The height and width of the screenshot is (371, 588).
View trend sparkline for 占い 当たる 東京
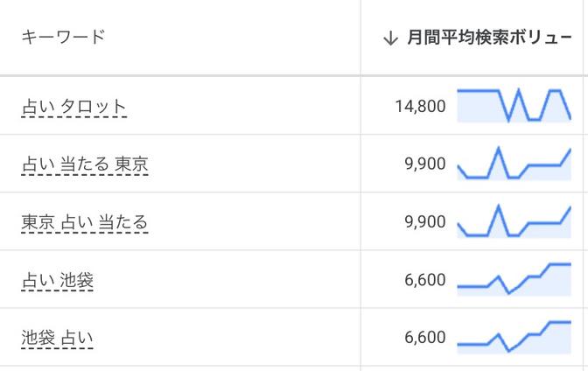click(514, 164)
